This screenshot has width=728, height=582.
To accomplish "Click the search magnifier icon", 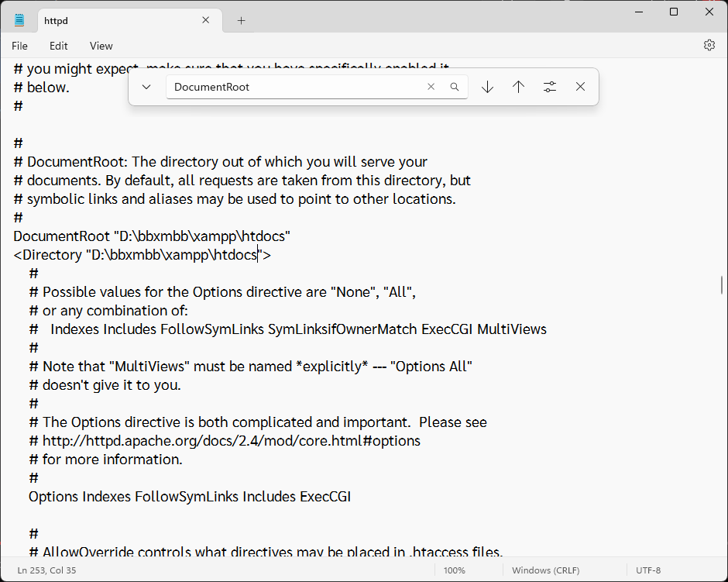I will click(x=455, y=87).
